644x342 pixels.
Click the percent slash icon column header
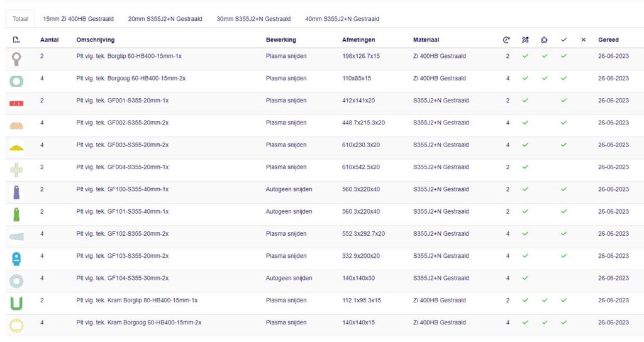click(x=525, y=40)
